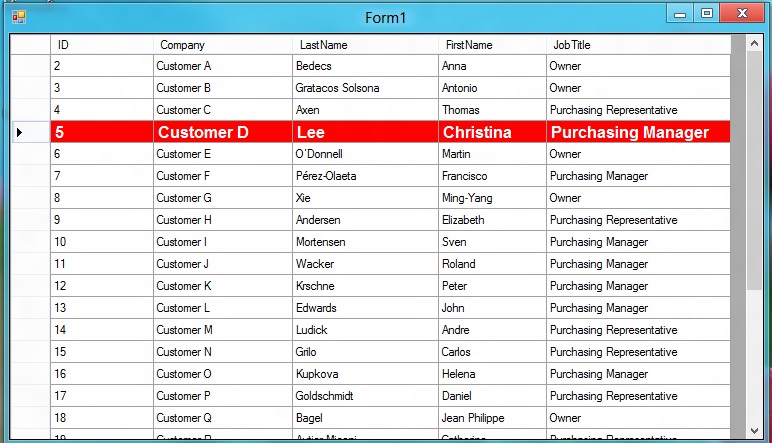Sort by the ID column header
The height and width of the screenshot is (443, 772).
point(102,45)
